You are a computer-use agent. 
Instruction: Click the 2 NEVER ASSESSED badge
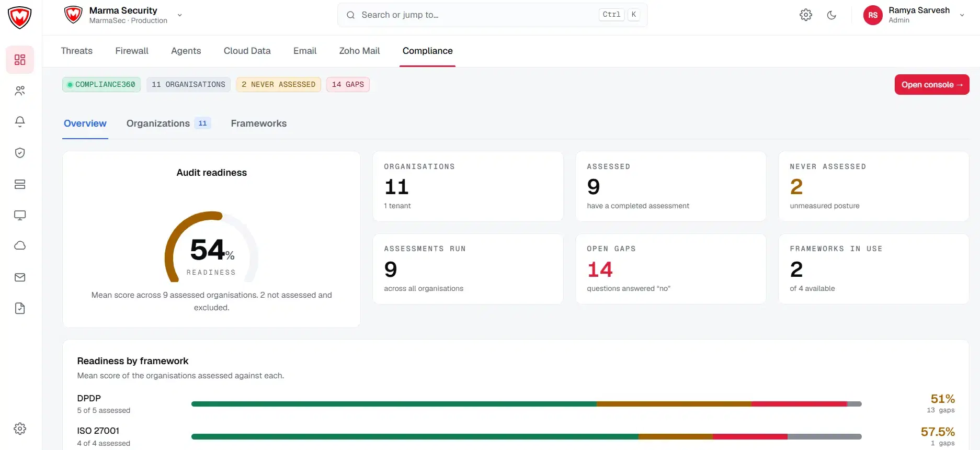(278, 85)
